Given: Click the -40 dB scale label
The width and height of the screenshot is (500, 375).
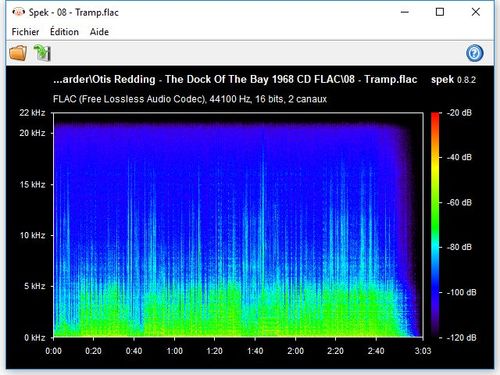Looking at the screenshot, I should tap(459, 157).
